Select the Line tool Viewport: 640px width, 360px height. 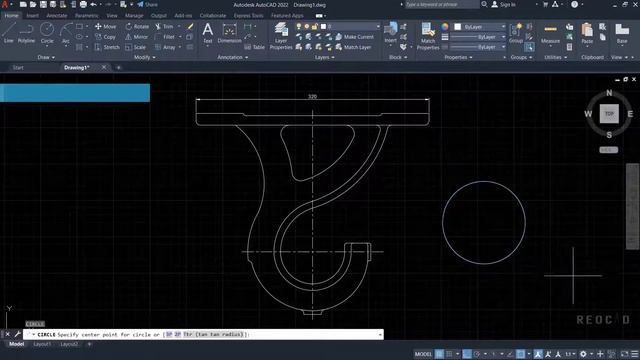[9, 33]
